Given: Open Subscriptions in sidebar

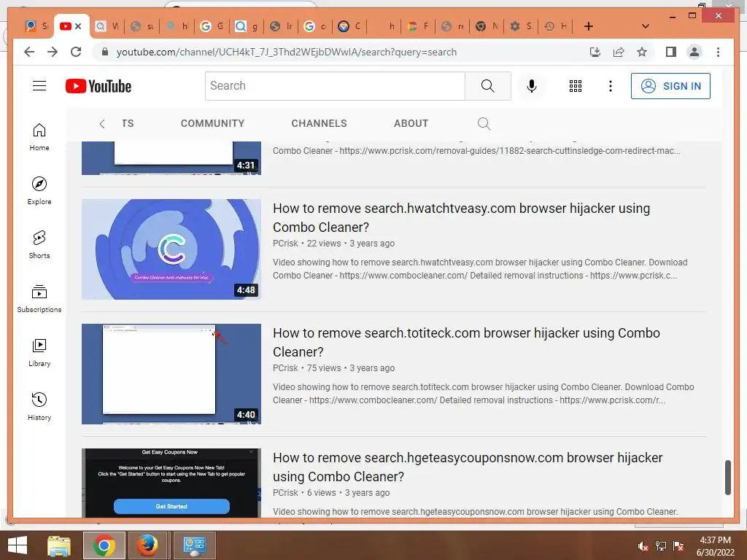Looking at the screenshot, I should [x=39, y=298].
